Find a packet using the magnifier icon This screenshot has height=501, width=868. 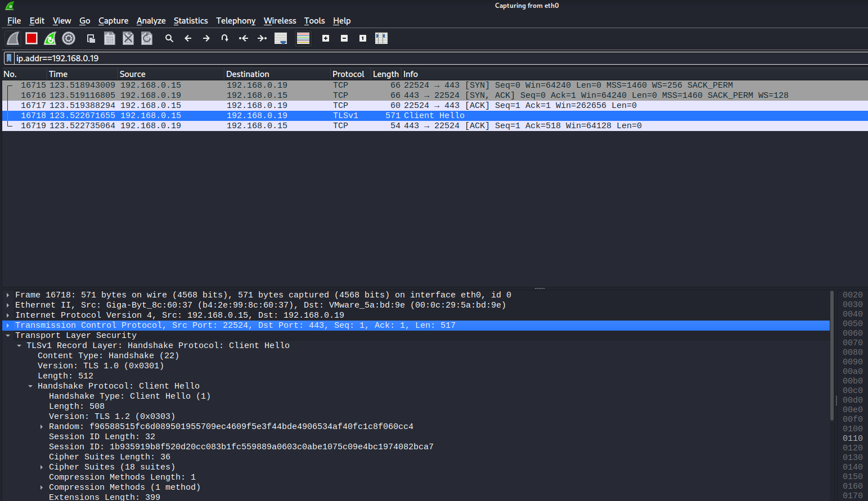pyautogui.click(x=169, y=38)
